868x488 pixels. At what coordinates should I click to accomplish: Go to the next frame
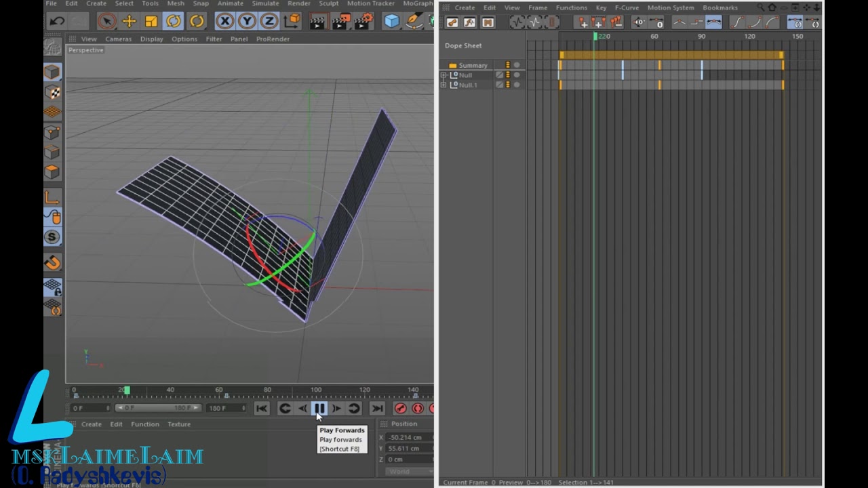point(336,408)
